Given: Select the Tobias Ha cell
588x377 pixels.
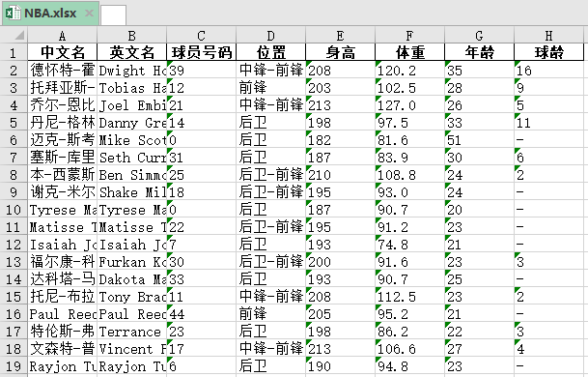Looking at the screenshot, I should (131, 88).
